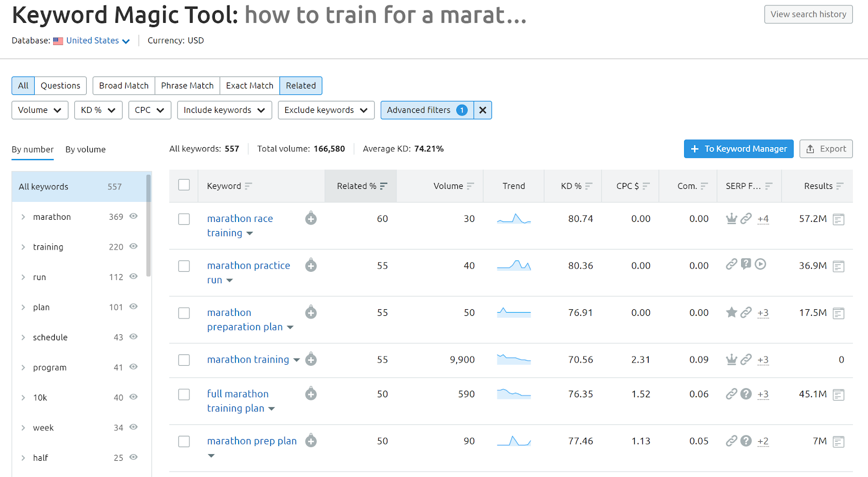Change database from United States
Image resolution: width=868 pixels, height=477 pixels.
pos(98,41)
